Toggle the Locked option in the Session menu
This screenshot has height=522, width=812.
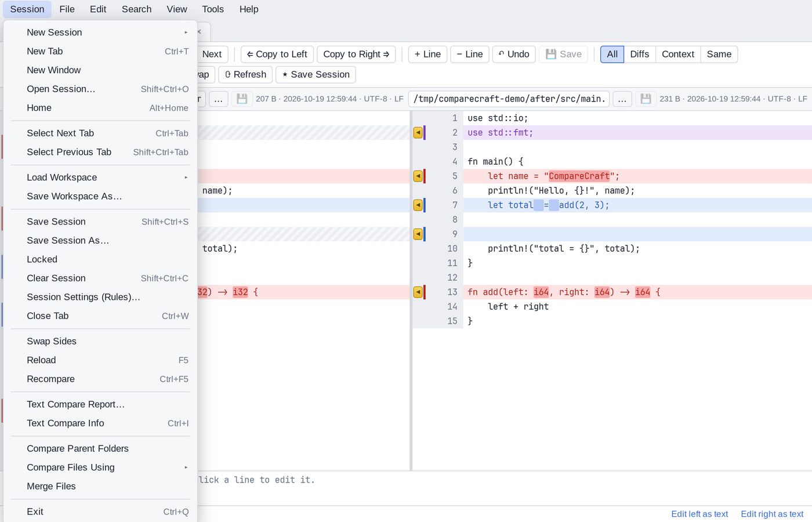pyautogui.click(x=100, y=260)
